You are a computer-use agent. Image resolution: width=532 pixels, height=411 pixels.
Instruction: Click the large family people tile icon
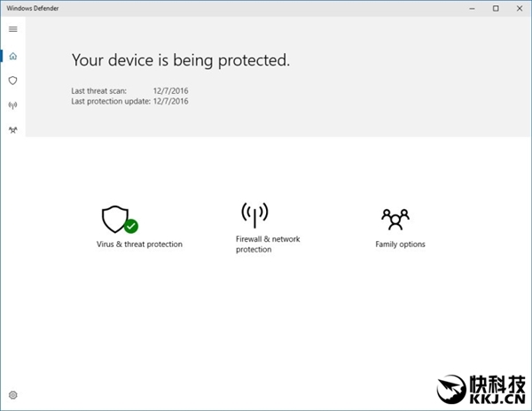coord(395,218)
